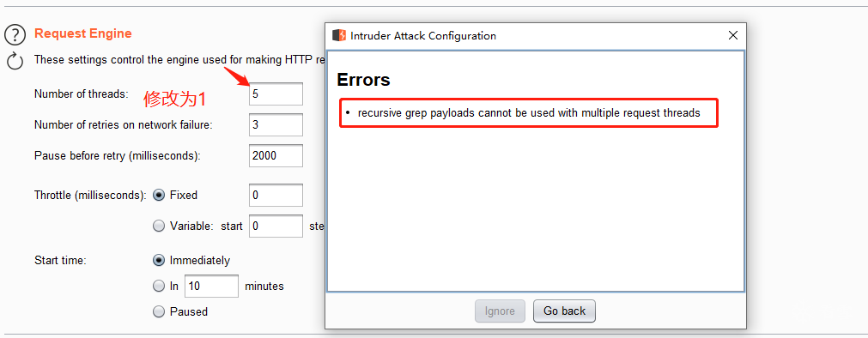Click the Pause before retry milliseconds field
This screenshot has height=338, width=868.
pyautogui.click(x=276, y=156)
